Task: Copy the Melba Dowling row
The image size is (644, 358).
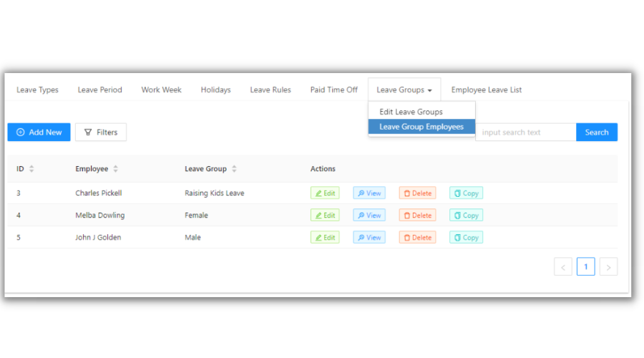Action: tap(466, 216)
